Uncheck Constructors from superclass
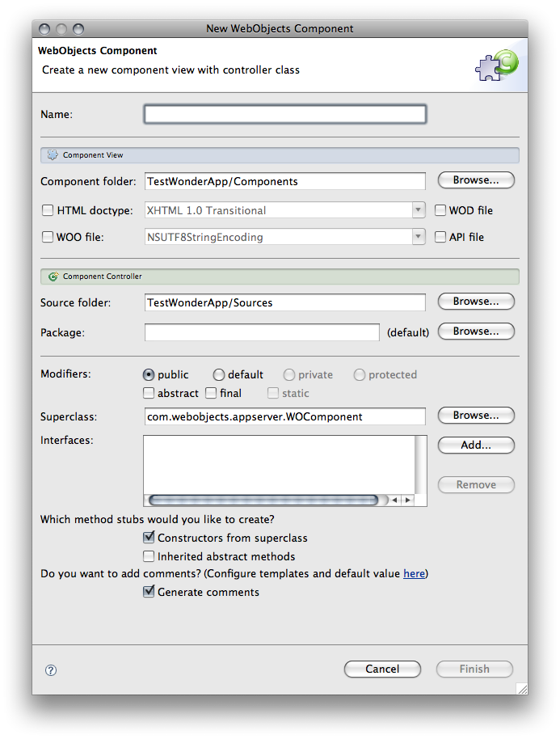This screenshot has height=739, width=560. 149,538
